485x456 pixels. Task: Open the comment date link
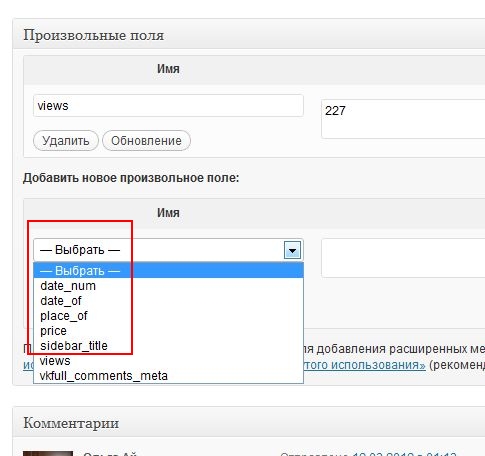[404, 454]
